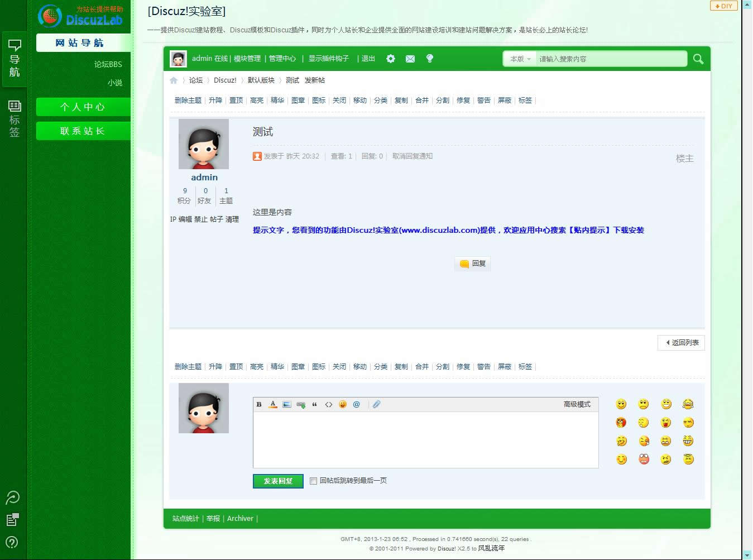Select 网站导航 sidebar menu
753x560 pixels.
click(x=83, y=43)
